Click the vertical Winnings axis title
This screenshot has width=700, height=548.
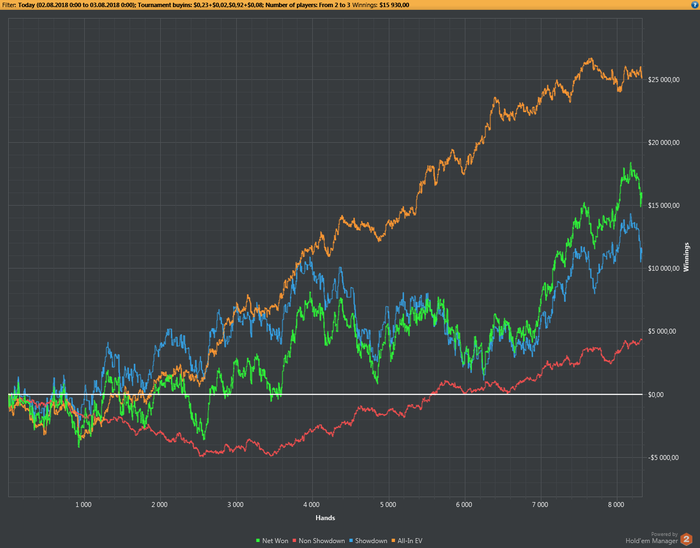point(687,257)
